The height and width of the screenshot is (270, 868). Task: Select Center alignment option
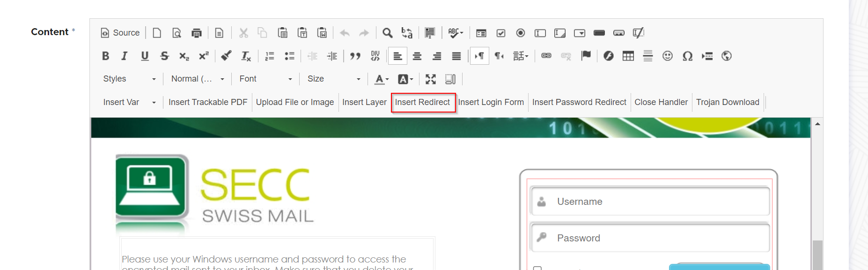tap(417, 56)
